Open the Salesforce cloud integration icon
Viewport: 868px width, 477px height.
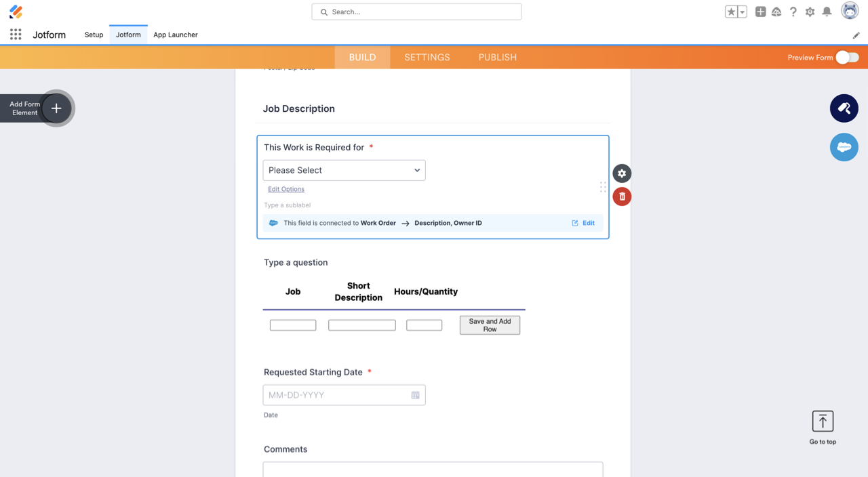point(844,147)
